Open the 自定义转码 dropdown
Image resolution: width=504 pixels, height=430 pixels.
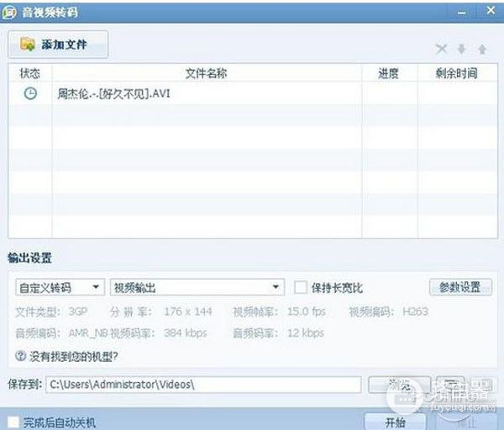coord(60,287)
